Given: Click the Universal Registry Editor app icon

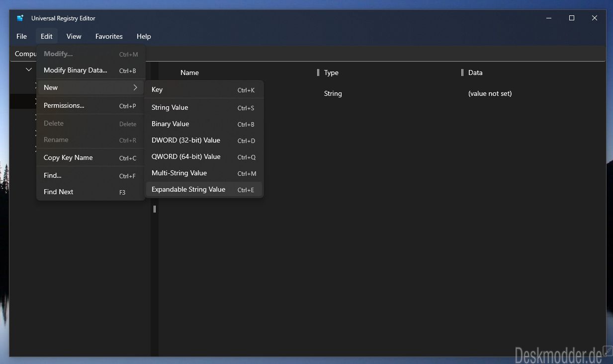Looking at the screenshot, I should [20, 18].
